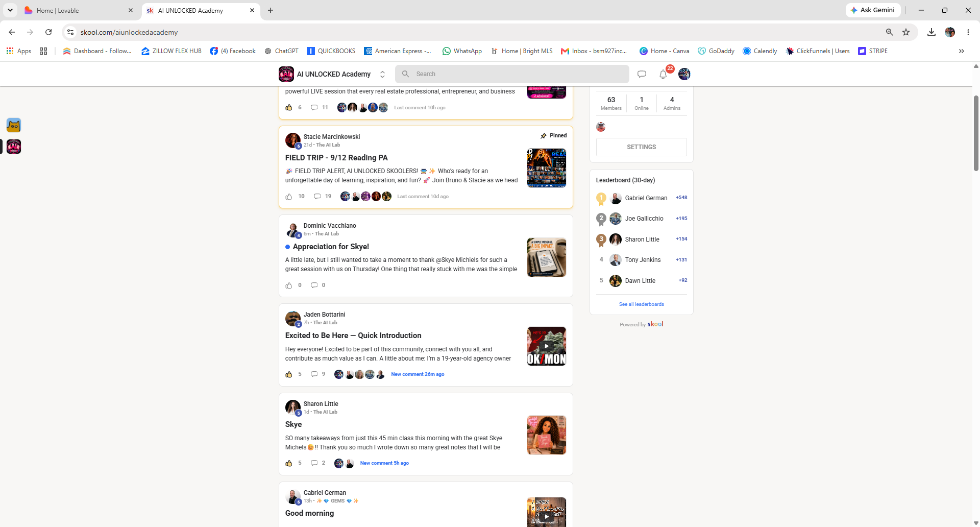Open the browser downloads icon
980x527 pixels.
click(x=932, y=32)
